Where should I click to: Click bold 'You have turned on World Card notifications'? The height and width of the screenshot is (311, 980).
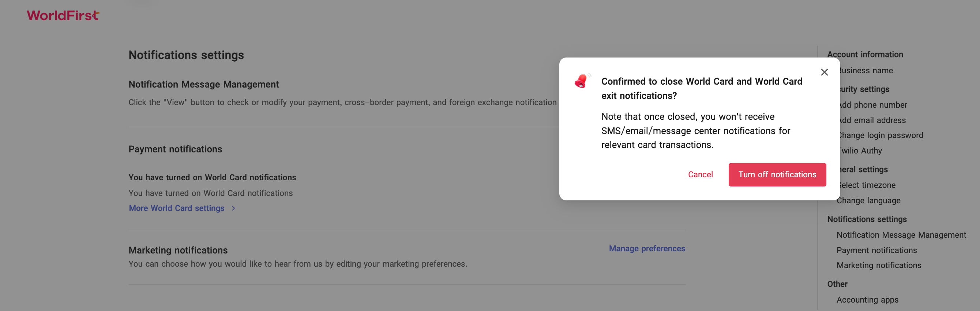[x=212, y=177]
